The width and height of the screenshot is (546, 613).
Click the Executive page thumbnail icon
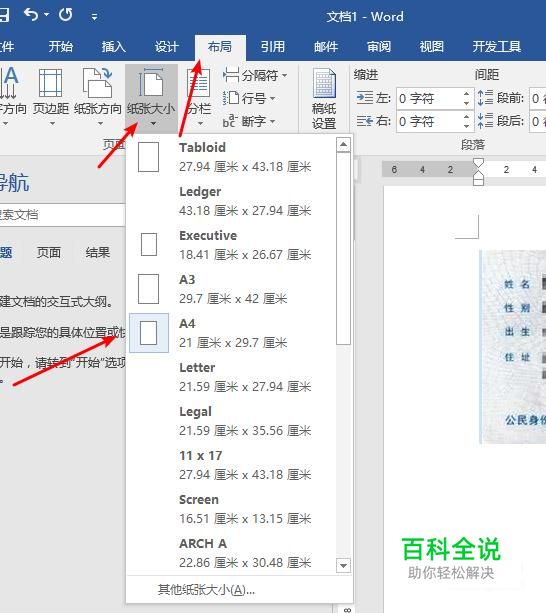point(149,245)
